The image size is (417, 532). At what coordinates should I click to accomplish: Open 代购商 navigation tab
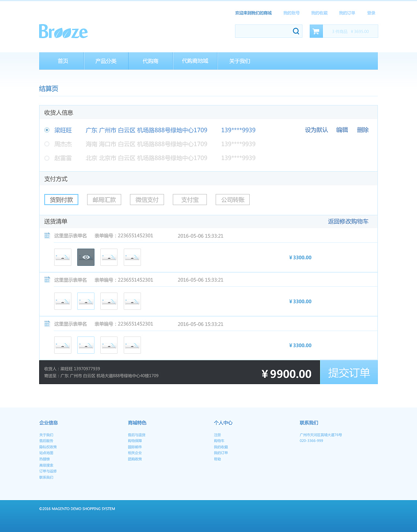pyautogui.click(x=150, y=61)
